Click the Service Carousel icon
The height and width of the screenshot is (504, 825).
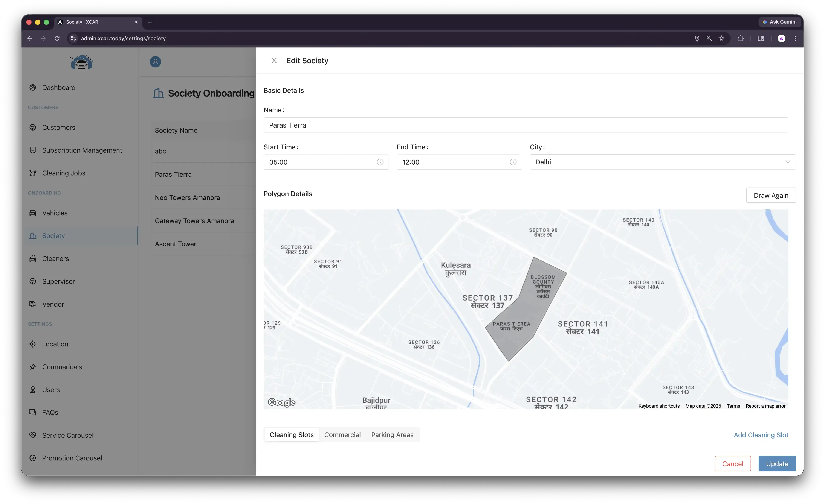[33, 435]
